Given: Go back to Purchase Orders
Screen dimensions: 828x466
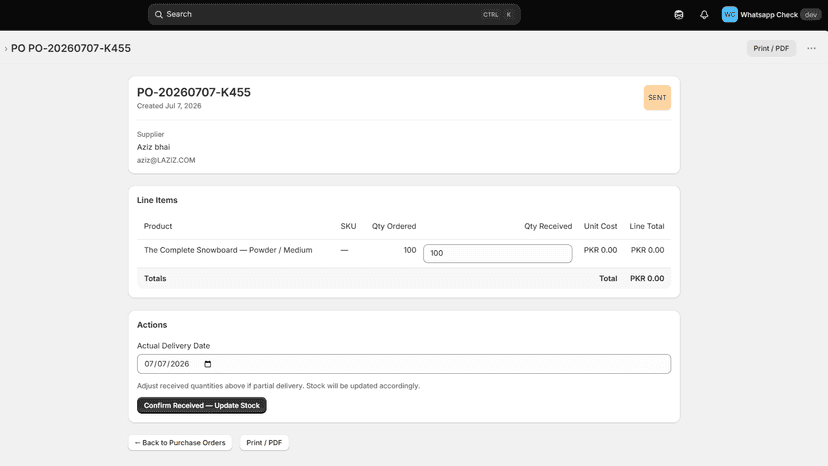Looking at the screenshot, I should pyautogui.click(x=180, y=443).
